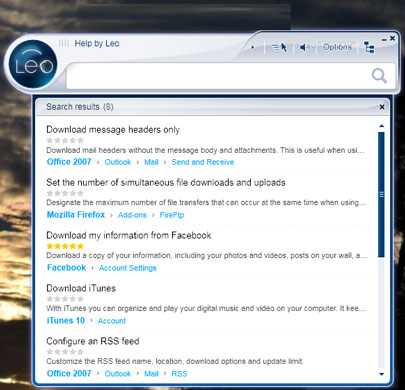Click the results scrollbar up arrow
The width and height of the screenshot is (405, 390).
382,126
